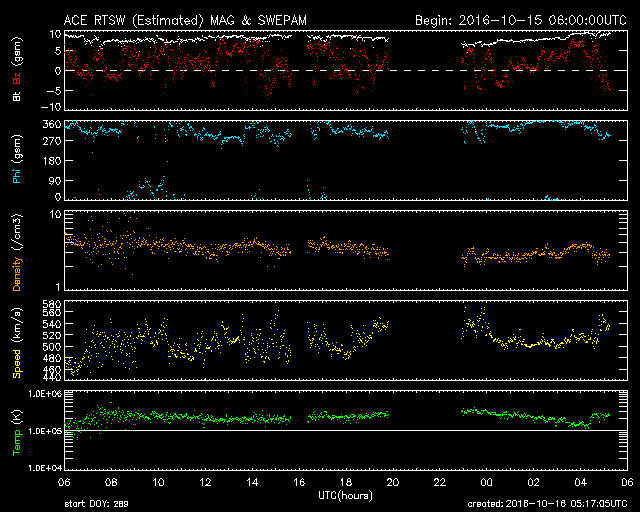Image resolution: width=640 pixels, height=512 pixels.
Task: Select the 22 hour tick label
Action: 440,482
